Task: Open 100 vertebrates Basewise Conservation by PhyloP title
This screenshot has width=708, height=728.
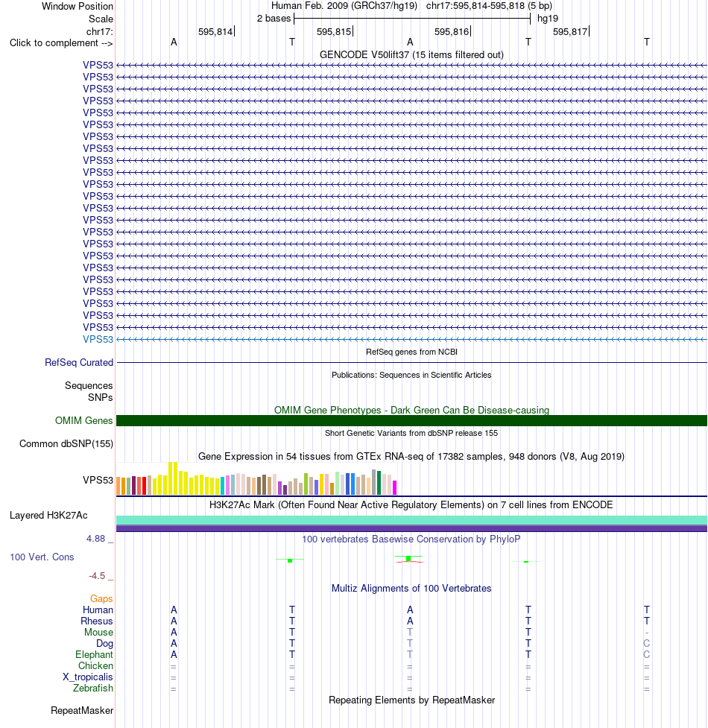Action: (x=411, y=539)
